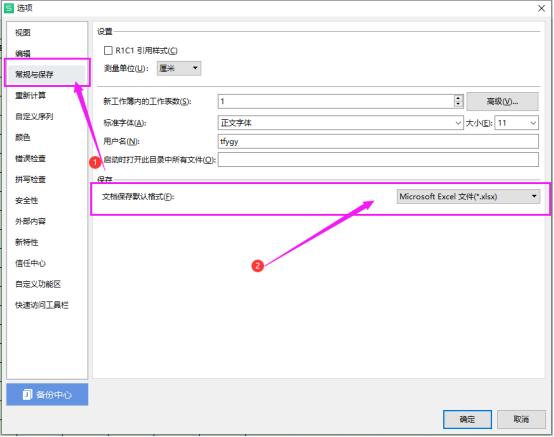This screenshot has width=554, height=437.
Task: Cancel with the 取消 button
Action: pyautogui.click(x=521, y=419)
